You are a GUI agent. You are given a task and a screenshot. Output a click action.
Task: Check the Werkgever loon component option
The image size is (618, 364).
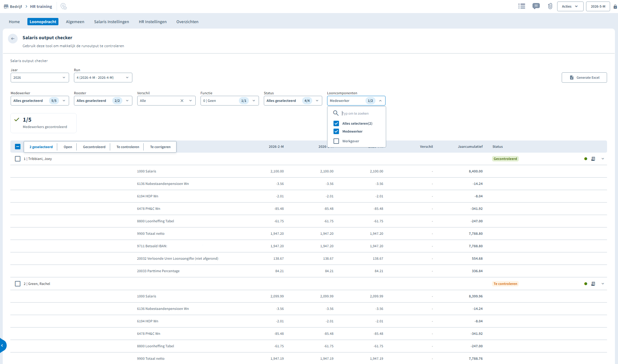[x=336, y=141]
